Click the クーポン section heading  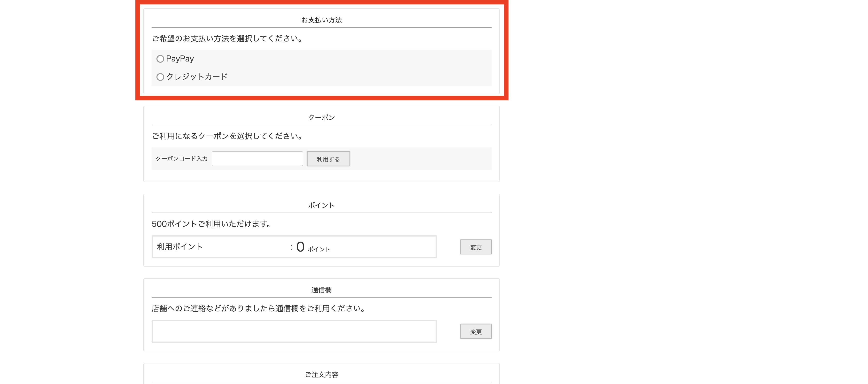pyautogui.click(x=321, y=118)
